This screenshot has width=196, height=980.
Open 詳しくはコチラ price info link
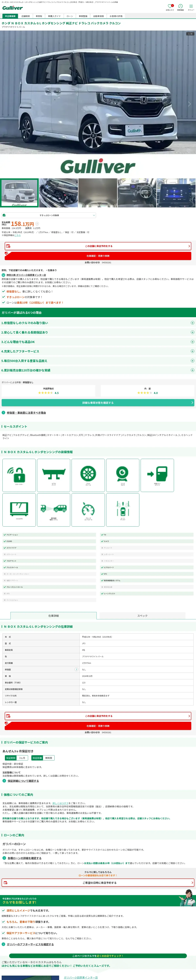60,803
